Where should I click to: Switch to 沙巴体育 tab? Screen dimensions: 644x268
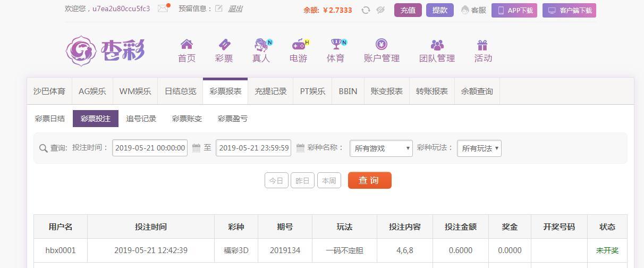tap(49, 91)
